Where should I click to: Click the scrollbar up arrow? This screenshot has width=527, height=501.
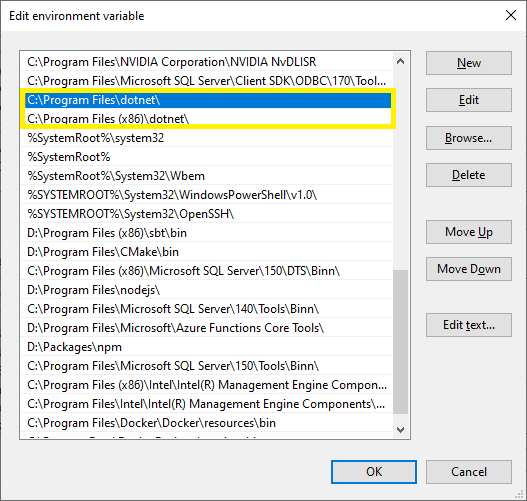click(x=400, y=61)
